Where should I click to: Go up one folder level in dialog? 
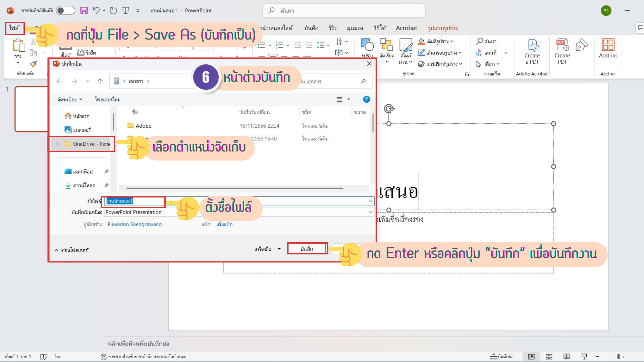pos(100,81)
